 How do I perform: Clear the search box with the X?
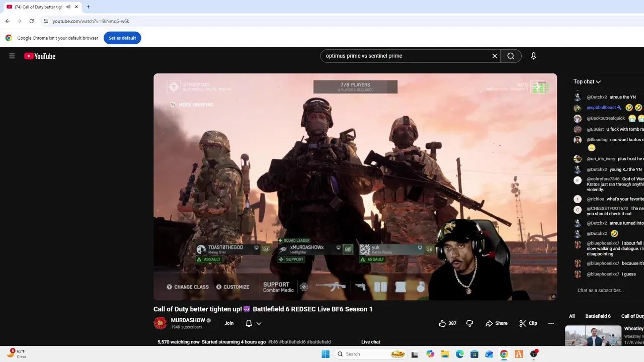pos(495,56)
